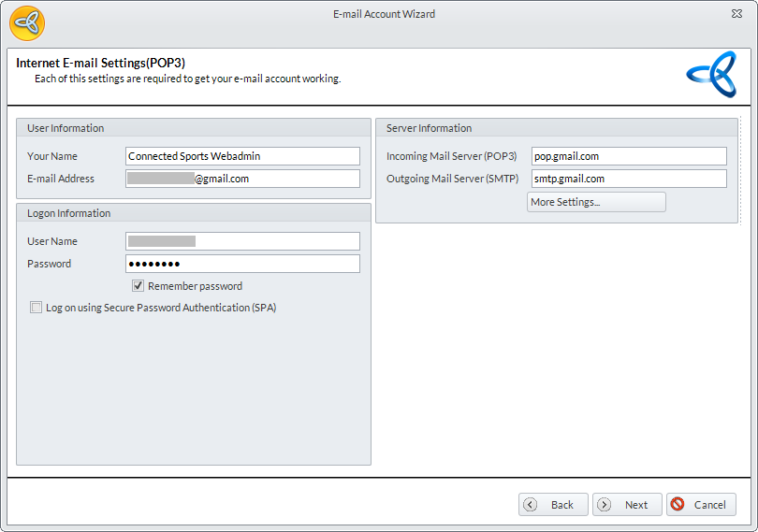Click the Your Name input field
The width and height of the screenshot is (758, 532).
[242, 156]
